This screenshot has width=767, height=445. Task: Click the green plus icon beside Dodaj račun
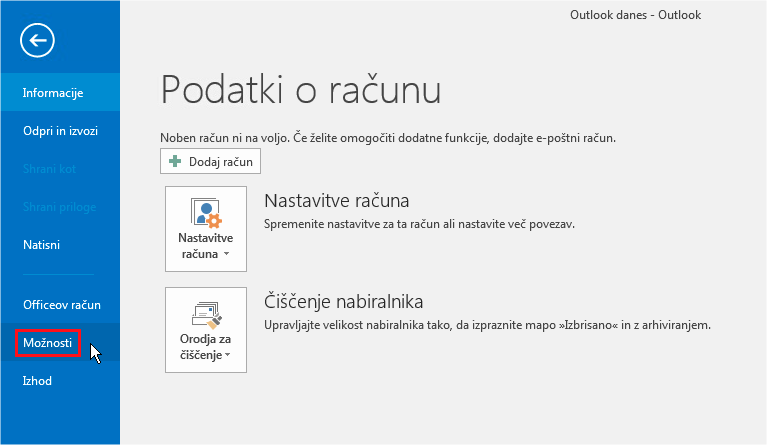pos(176,161)
